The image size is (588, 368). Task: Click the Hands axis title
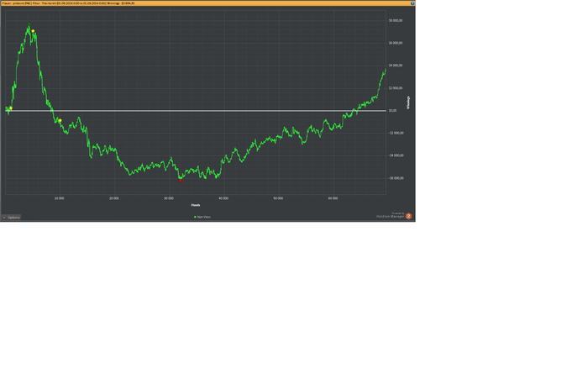pyautogui.click(x=196, y=205)
